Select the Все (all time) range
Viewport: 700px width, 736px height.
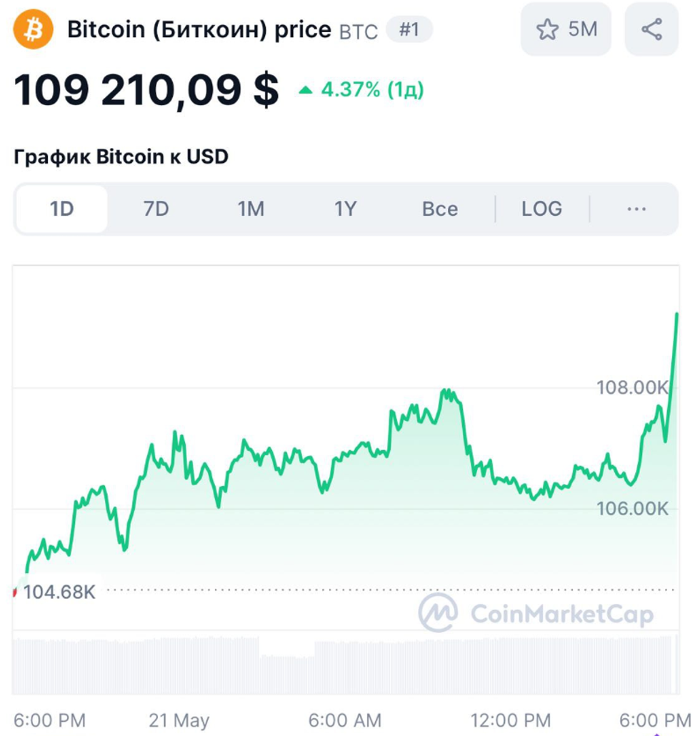click(x=439, y=209)
